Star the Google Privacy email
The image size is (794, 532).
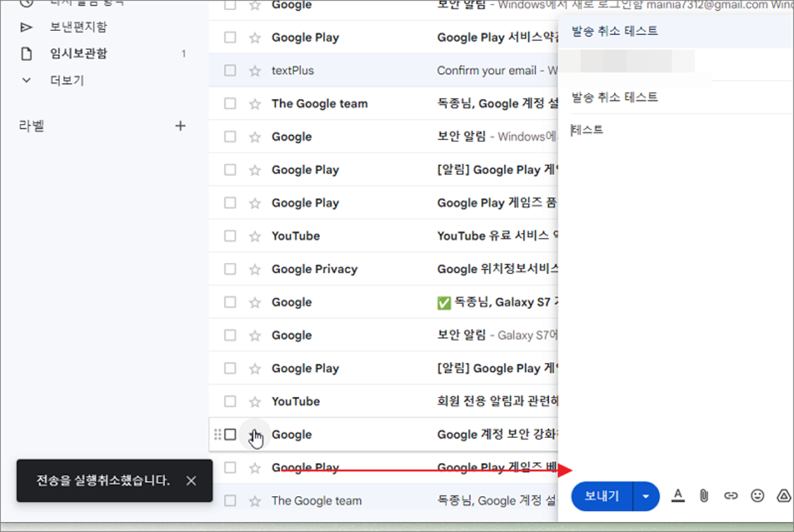(x=255, y=269)
